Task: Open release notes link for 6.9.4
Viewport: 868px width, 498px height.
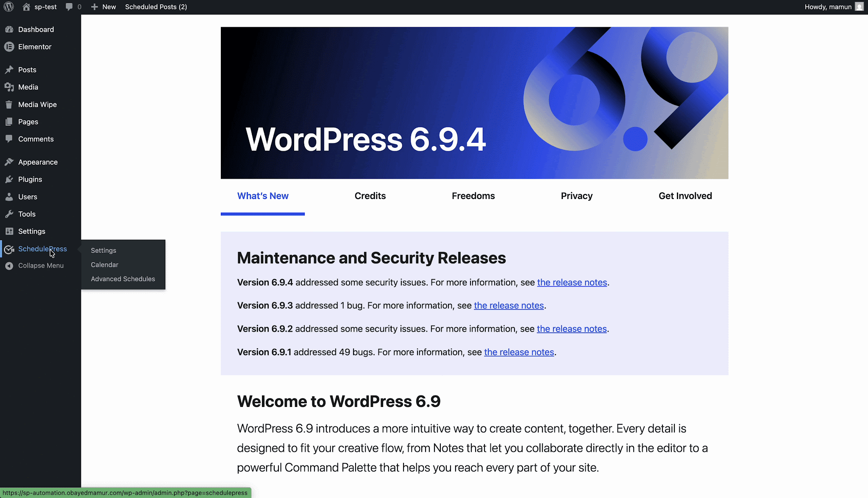Action: pyautogui.click(x=572, y=282)
